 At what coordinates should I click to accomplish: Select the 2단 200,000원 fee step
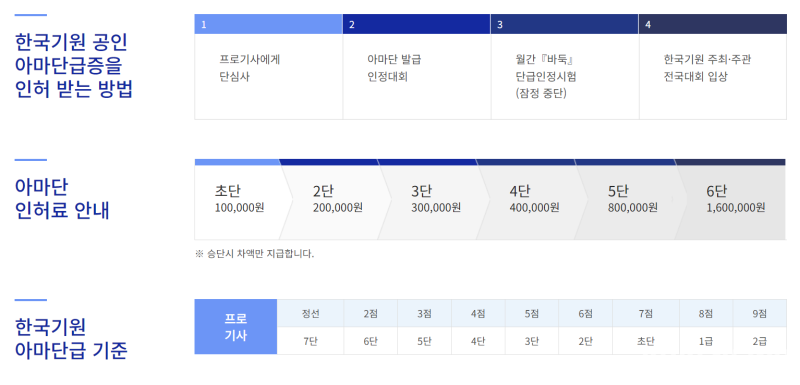click(x=337, y=199)
